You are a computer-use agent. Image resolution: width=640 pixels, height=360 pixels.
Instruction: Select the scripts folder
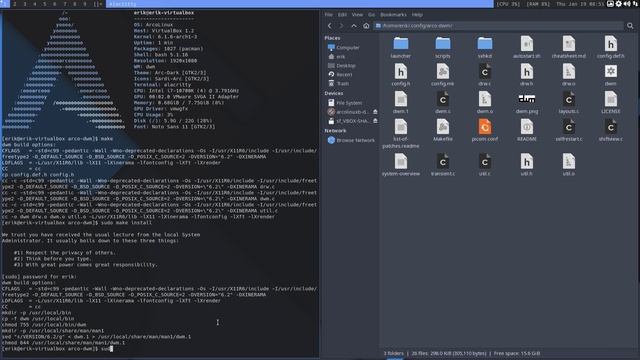tap(442, 47)
